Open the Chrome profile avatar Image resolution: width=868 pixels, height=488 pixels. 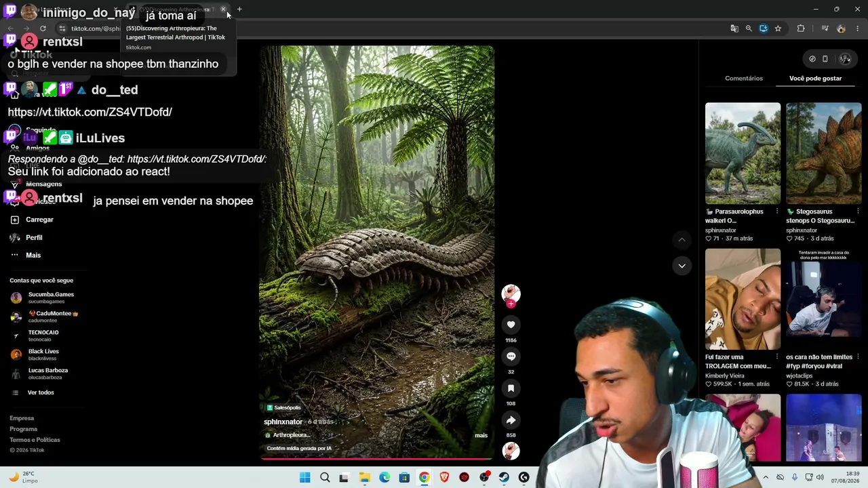point(841,28)
